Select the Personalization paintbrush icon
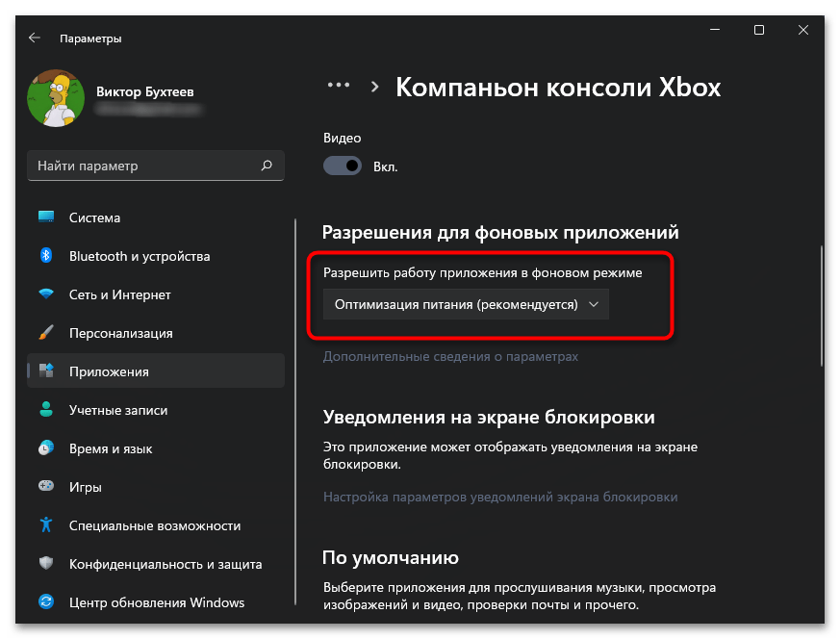The width and height of the screenshot is (840, 639). (45, 333)
